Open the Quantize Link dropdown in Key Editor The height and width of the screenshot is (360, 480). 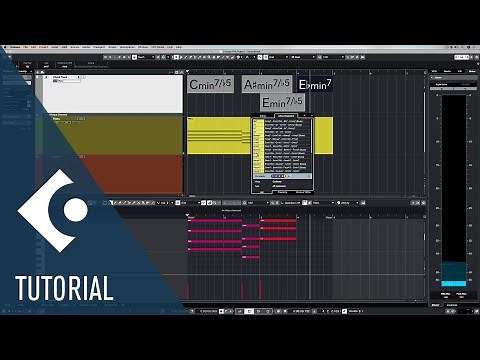point(291,203)
